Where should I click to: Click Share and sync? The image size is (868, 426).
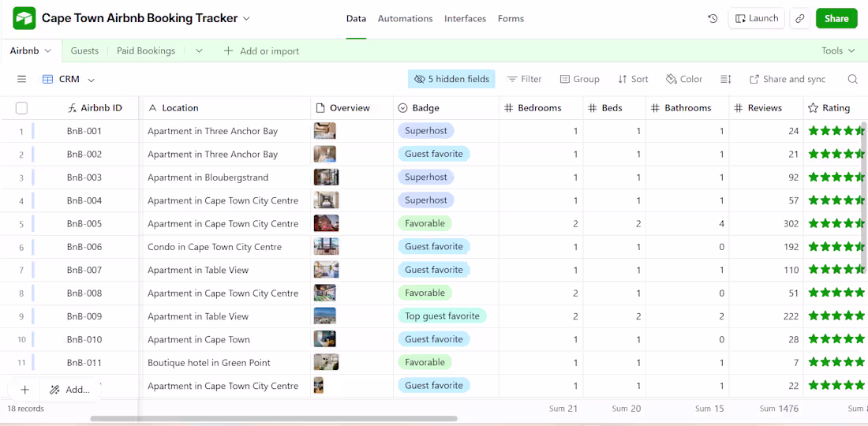pos(788,79)
